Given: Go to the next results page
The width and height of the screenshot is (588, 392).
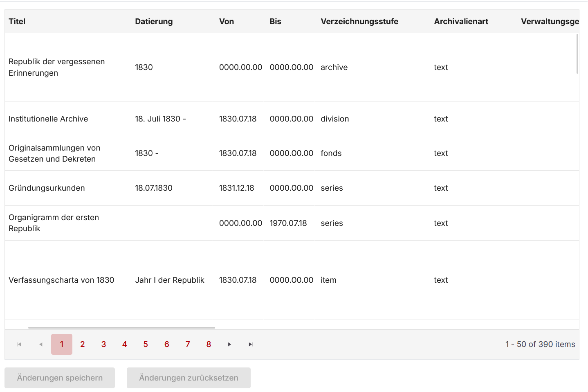Looking at the screenshot, I should pyautogui.click(x=229, y=344).
